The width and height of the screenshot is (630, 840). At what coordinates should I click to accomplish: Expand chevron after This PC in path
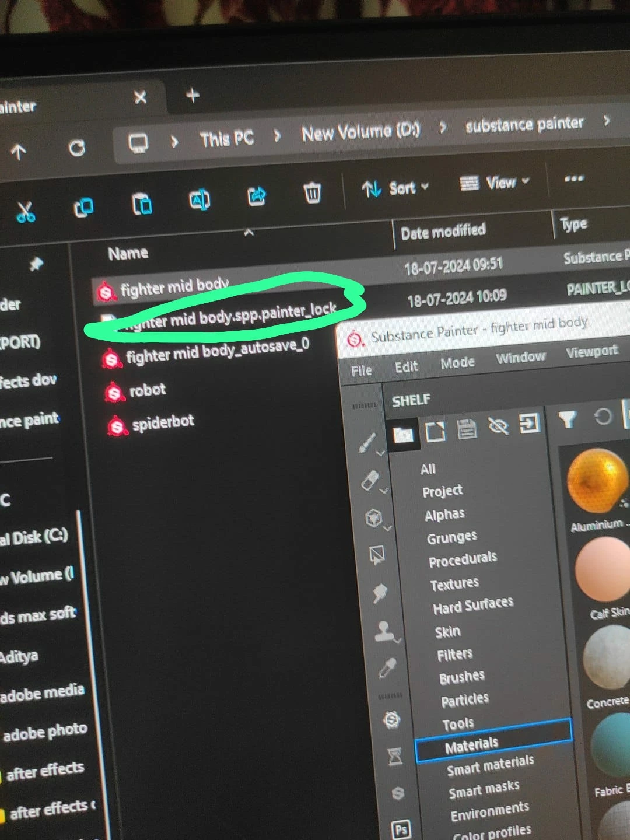point(278,136)
